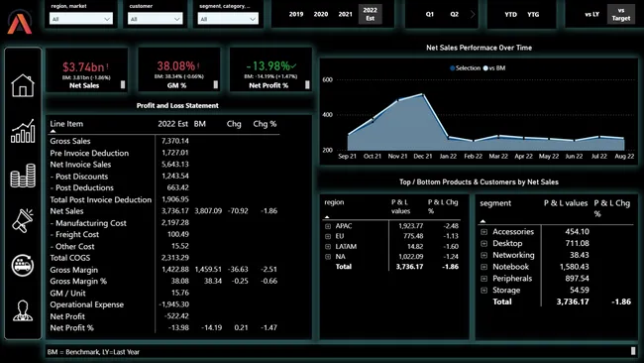
Task: Open the segment, category dropdown
Action: click(228, 19)
